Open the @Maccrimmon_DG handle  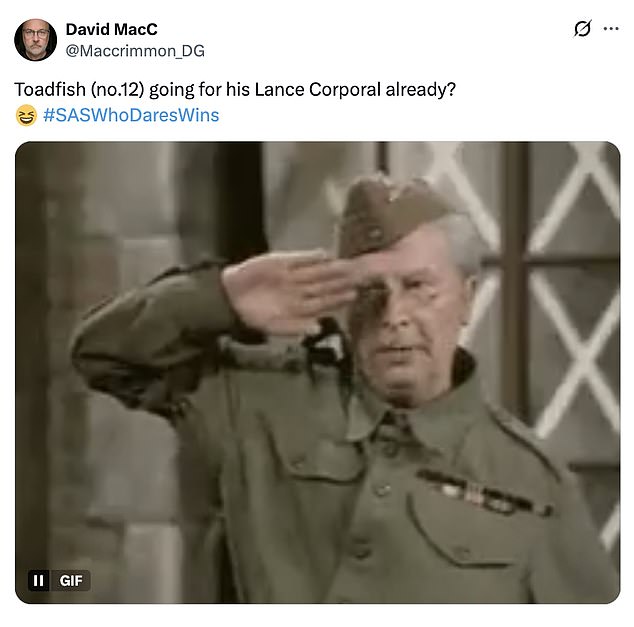(x=135, y=51)
